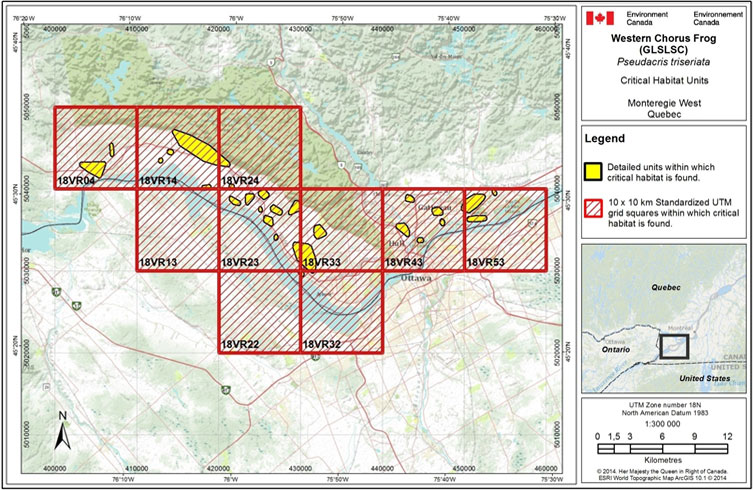Screen dimensions: 755x490
Task: Click the 18VR53 grid square label
Action: point(486,262)
